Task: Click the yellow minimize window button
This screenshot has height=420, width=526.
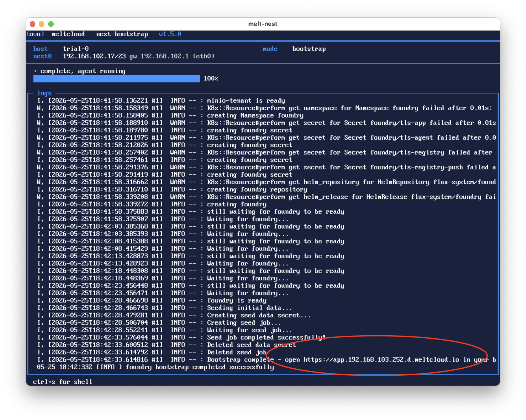Action: (42, 24)
